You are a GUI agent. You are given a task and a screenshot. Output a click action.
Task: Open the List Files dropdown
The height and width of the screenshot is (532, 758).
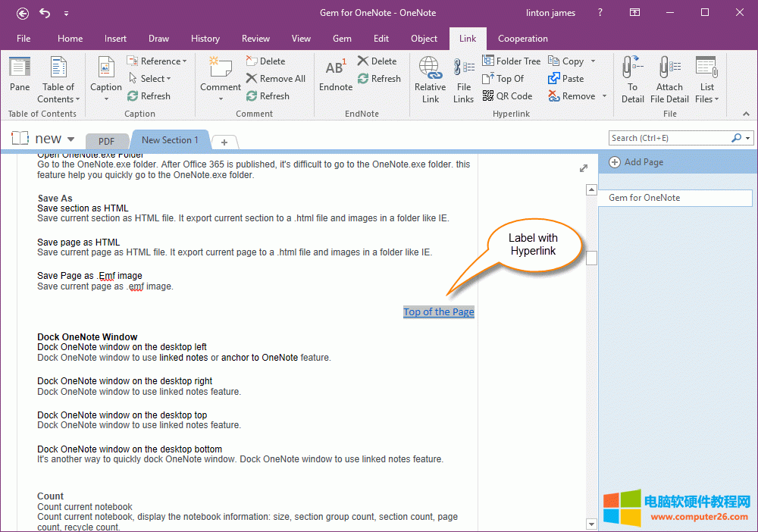tap(707, 79)
